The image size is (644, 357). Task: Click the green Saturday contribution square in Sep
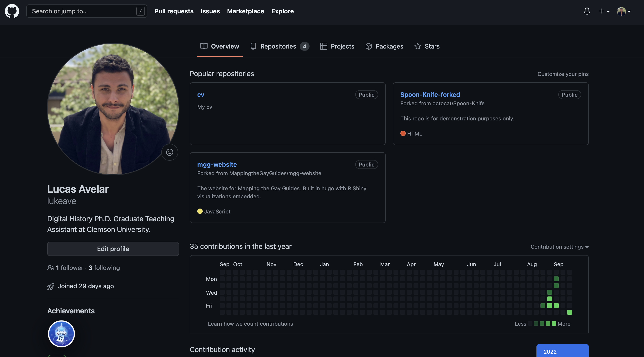tap(569, 312)
